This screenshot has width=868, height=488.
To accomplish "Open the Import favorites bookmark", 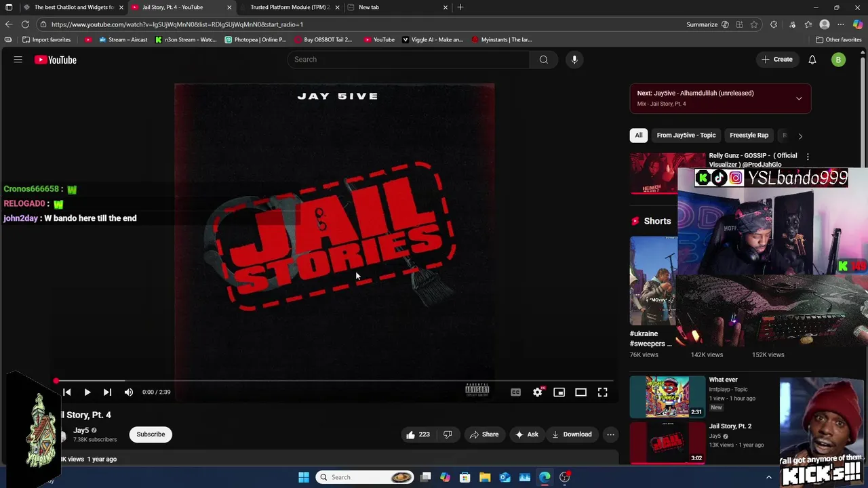I will [x=47, y=39].
